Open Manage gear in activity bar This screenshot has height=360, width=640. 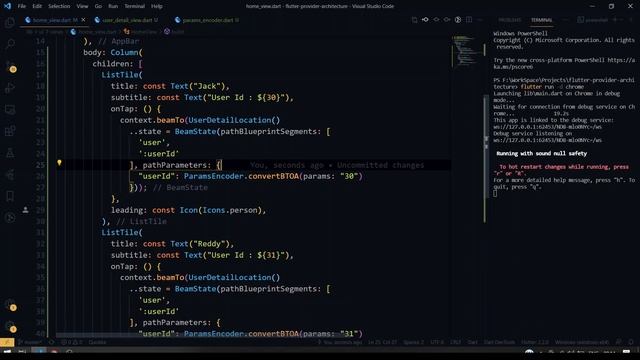tap(10, 327)
